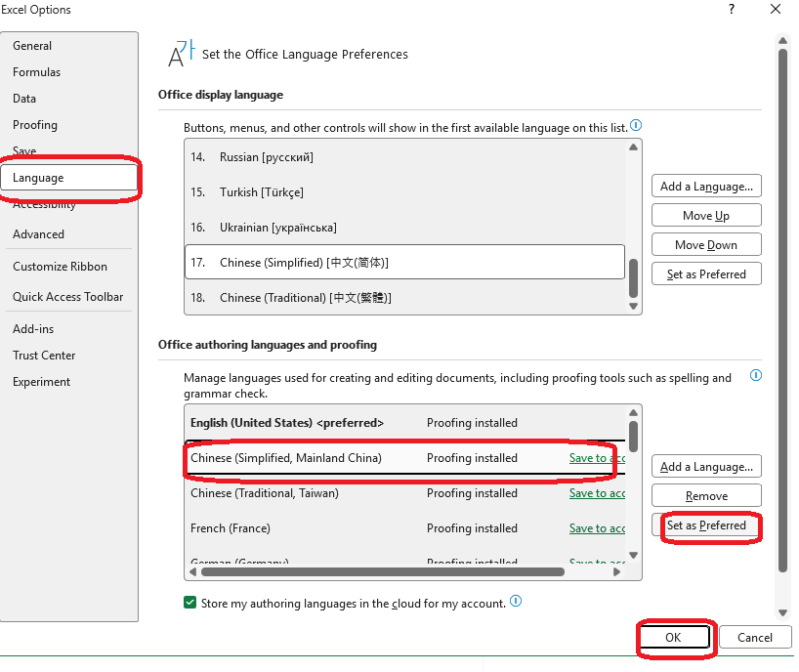Click the info icon next to cloud storage checkbox

(516, 601)
